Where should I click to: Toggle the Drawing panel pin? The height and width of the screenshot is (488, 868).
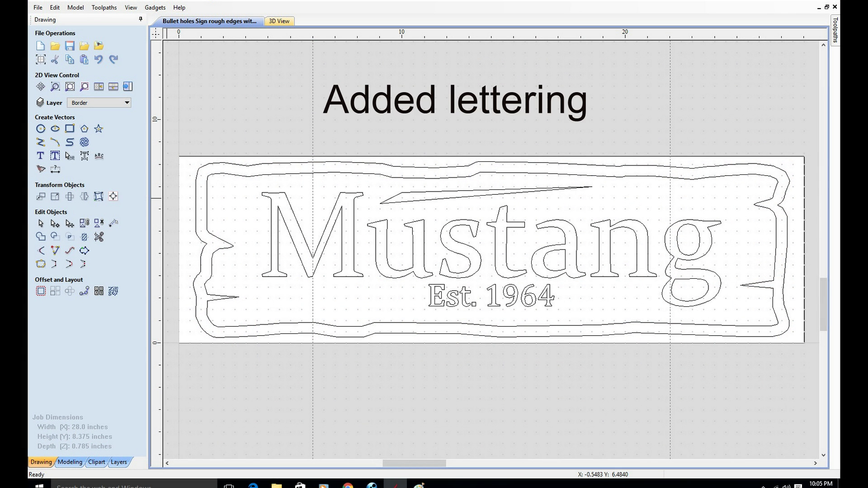[141, 19]
